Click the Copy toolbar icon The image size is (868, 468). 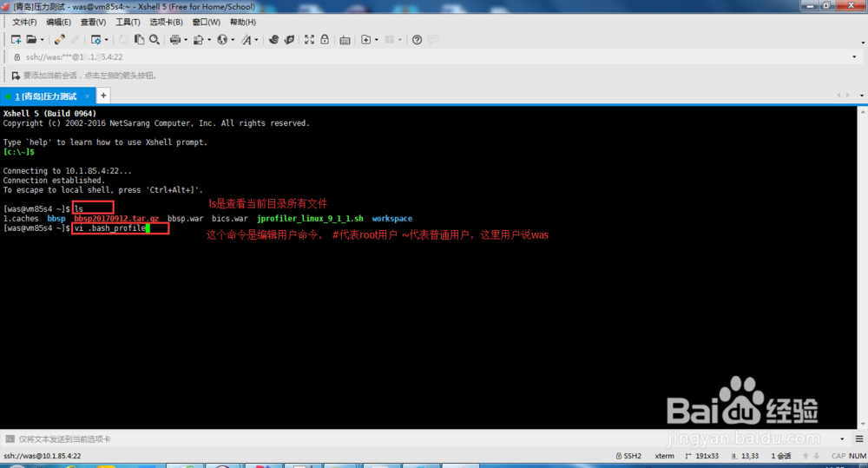[x=123, y=39]
